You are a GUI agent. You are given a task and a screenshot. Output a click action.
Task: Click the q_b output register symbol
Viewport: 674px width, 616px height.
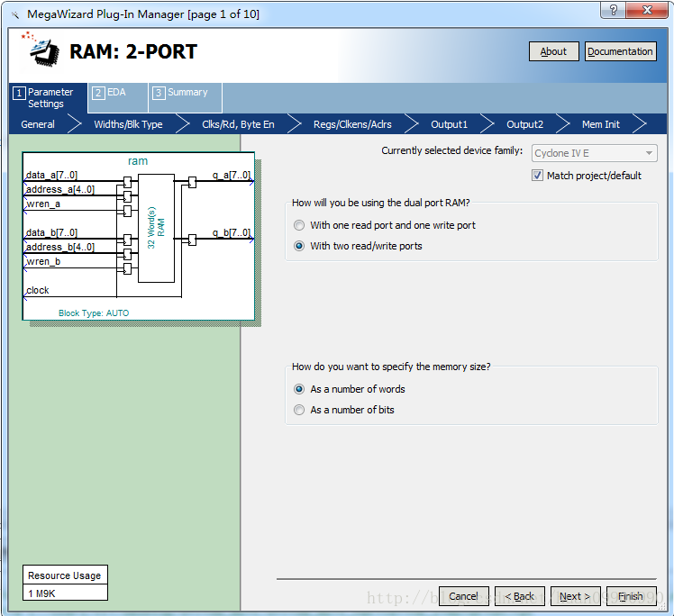click(192, 240)
